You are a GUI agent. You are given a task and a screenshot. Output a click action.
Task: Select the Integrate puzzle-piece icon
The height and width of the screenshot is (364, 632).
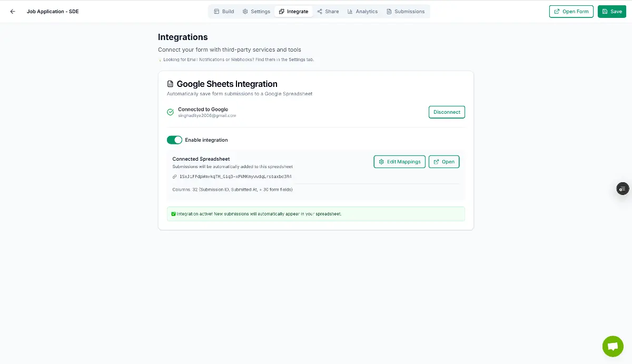281,11
